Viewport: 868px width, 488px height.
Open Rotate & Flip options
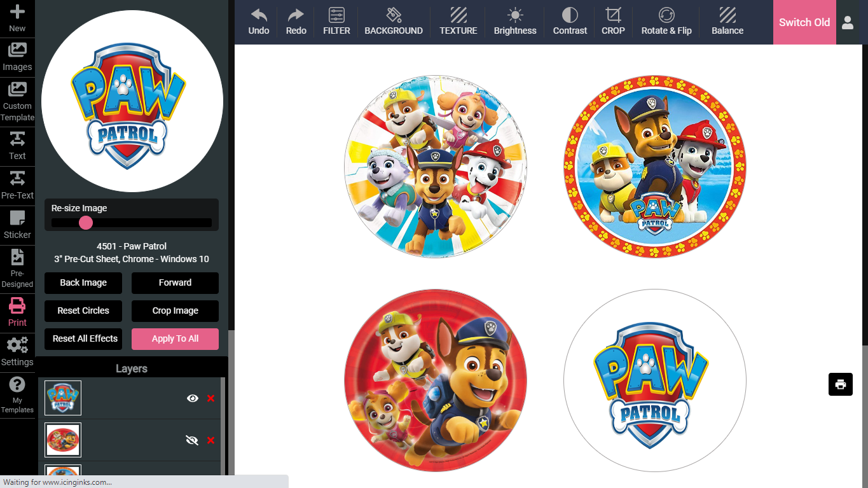(666, 22)
